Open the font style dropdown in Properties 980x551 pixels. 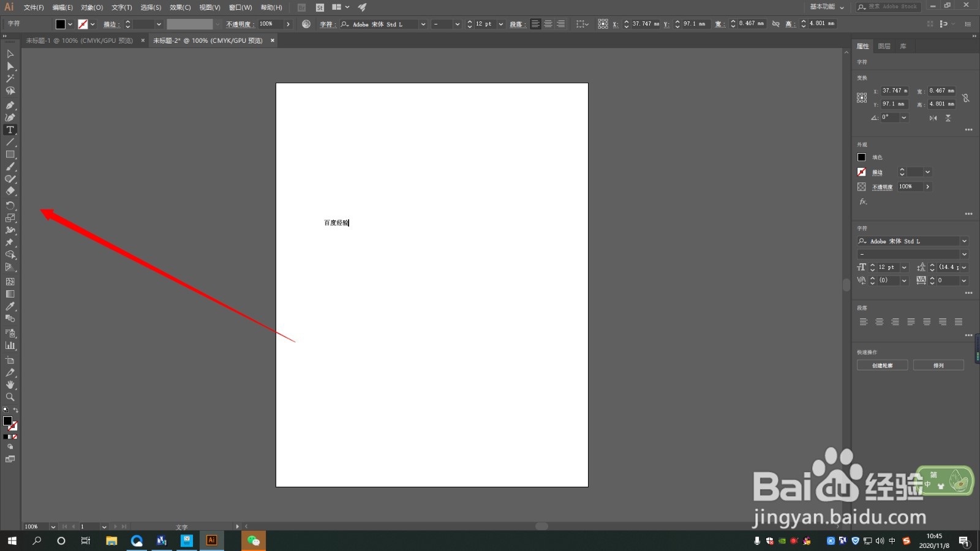coord(964,254)
